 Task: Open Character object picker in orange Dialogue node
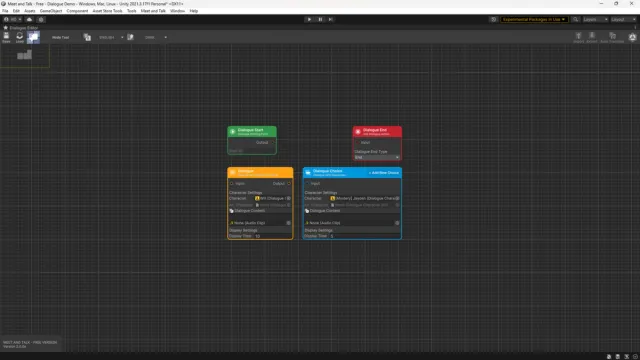click(x=289, y=198)
